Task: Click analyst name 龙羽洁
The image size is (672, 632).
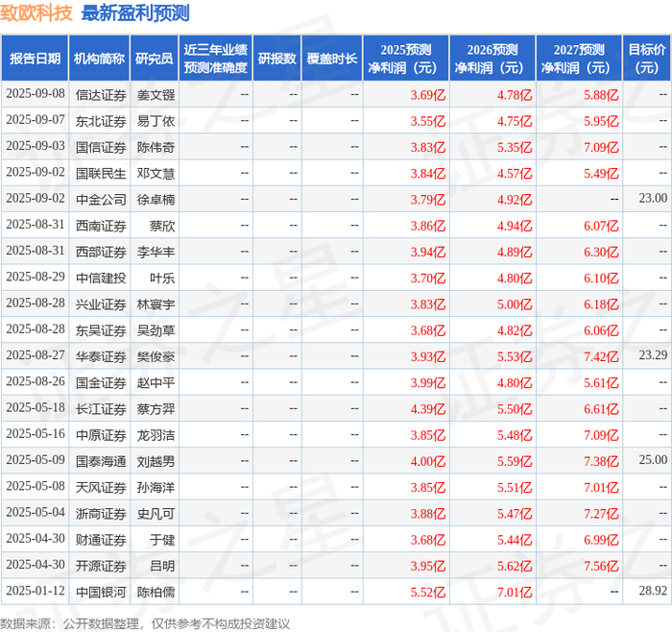Action: [x=156, y=435]
